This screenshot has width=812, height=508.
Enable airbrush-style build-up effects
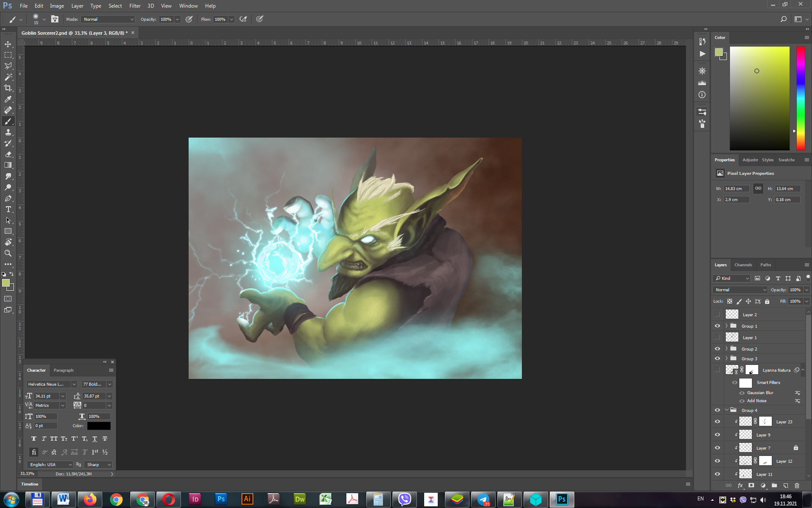(243, 19)
